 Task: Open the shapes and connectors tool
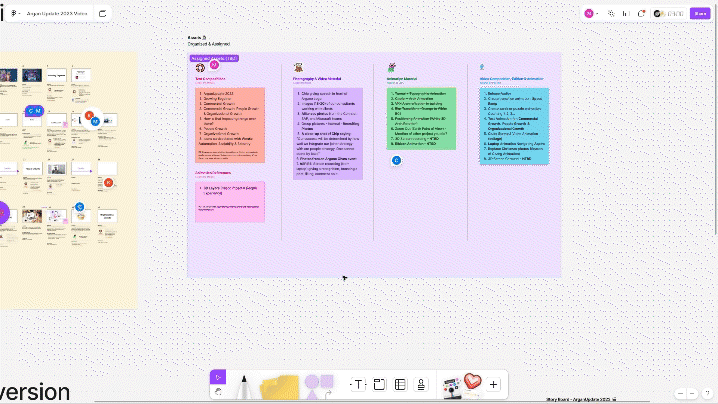tap(318, 384)
